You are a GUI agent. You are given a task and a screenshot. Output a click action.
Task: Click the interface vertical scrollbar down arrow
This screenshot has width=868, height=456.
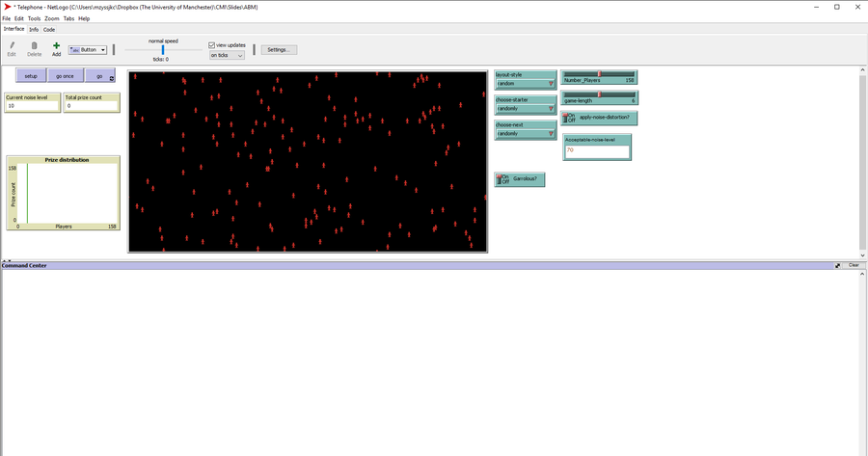862,255
